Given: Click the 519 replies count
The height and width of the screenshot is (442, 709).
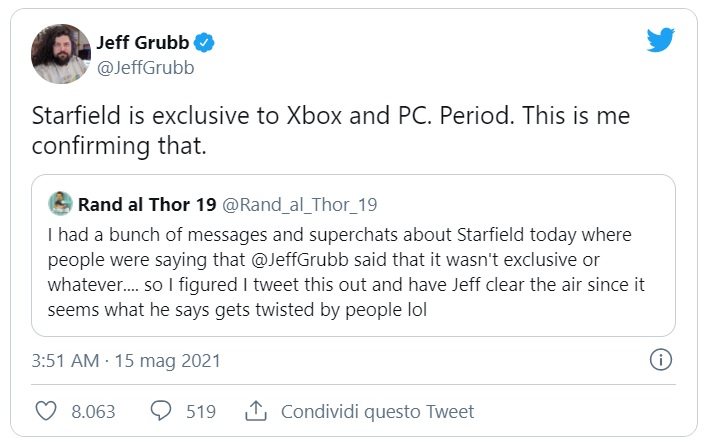Looking at the screenshot, I should point(201,411).
